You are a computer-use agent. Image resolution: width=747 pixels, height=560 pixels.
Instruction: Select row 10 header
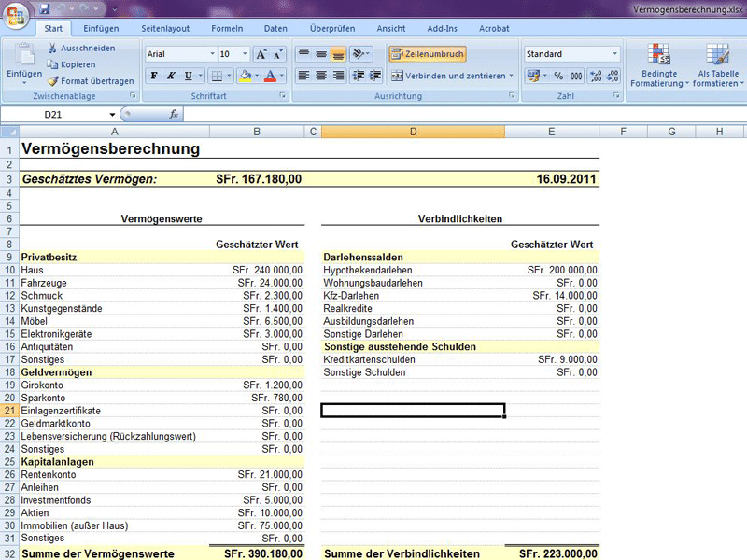click(x=9, y=270)
